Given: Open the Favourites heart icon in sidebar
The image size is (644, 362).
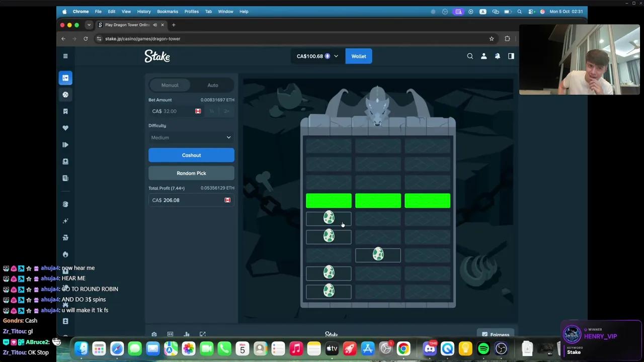Looking at the screenshot, I should 65,128.
